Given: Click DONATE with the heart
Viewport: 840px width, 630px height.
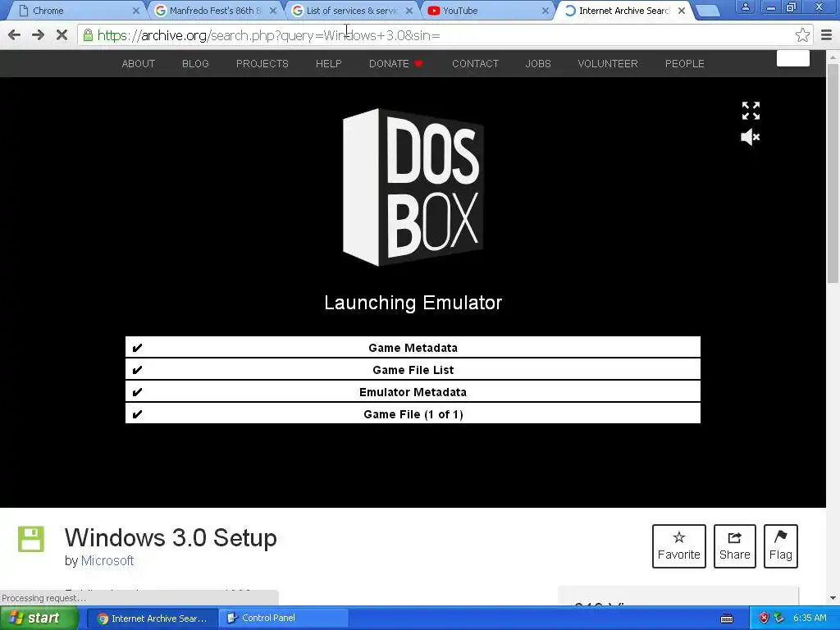Looking at the screenshot, I should (396, 64).
